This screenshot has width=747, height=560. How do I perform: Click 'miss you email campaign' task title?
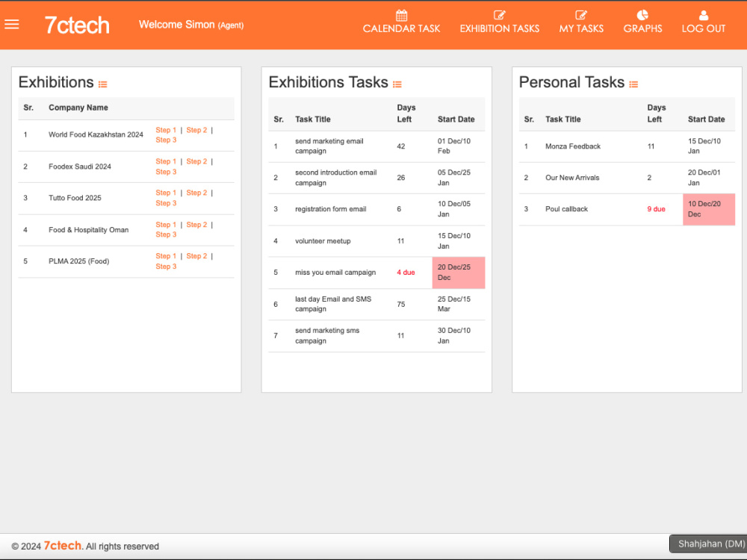(x=335, y=273)
